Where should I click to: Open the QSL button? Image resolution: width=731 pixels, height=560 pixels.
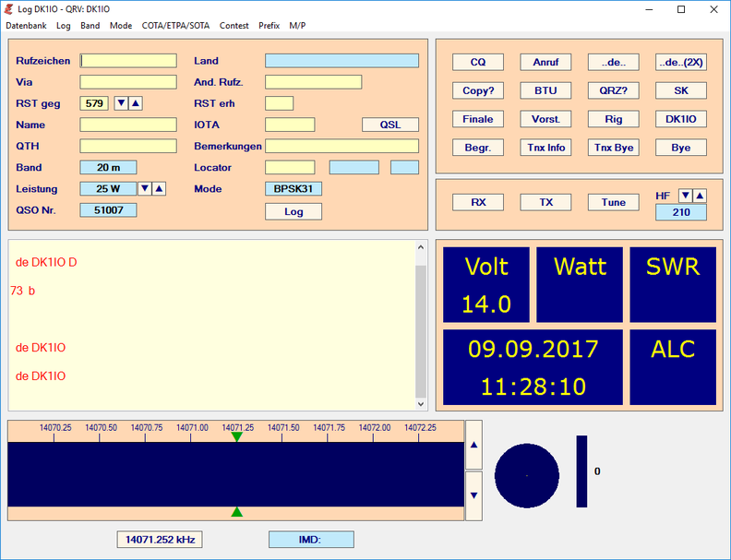389,125
